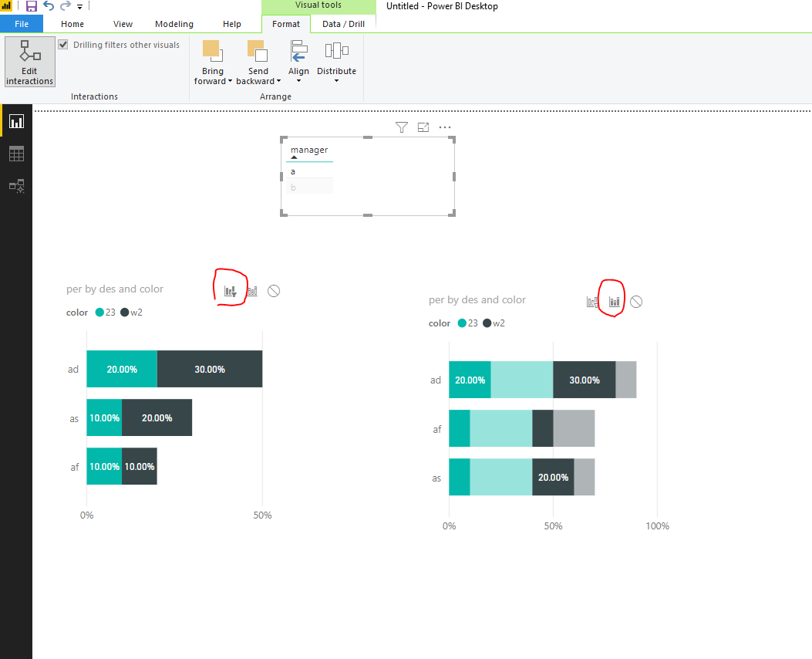Set left chart interaction to Filter

pos(231,291)
